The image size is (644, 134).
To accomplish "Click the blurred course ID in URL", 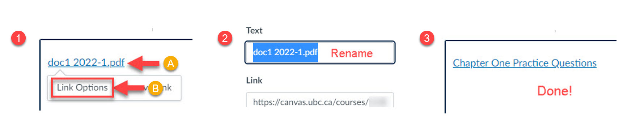I will 378,102.
